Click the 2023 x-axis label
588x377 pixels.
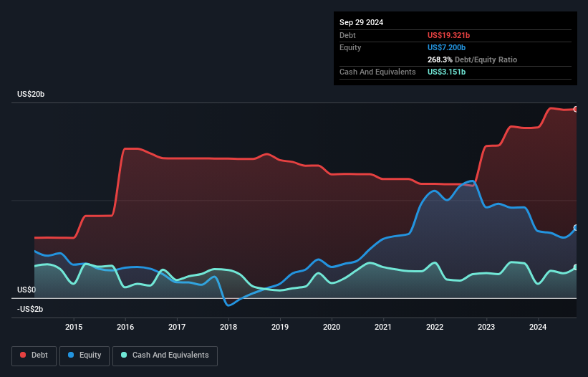[486, 327]
